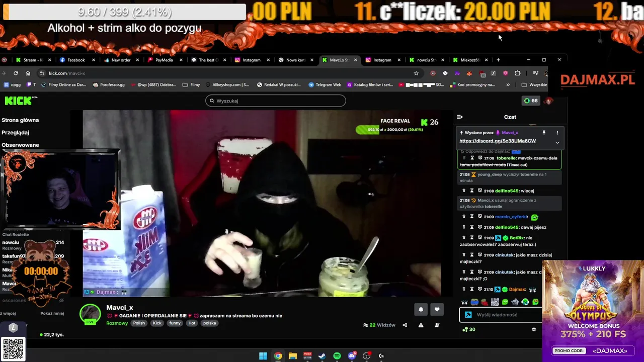Open chat settings gear
The width and height of the screenshot is (644, 362).
[x=534, y=329]
